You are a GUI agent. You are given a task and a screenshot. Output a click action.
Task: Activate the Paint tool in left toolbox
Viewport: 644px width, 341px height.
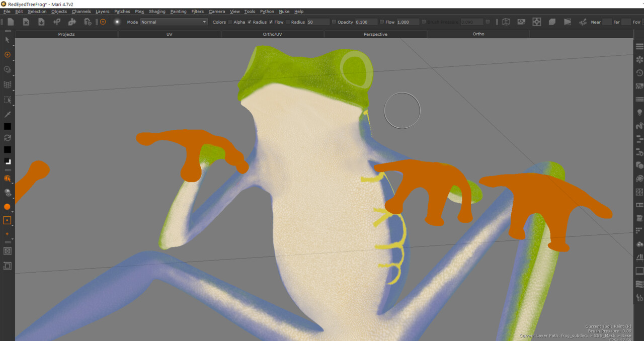(x=8, y=54)
